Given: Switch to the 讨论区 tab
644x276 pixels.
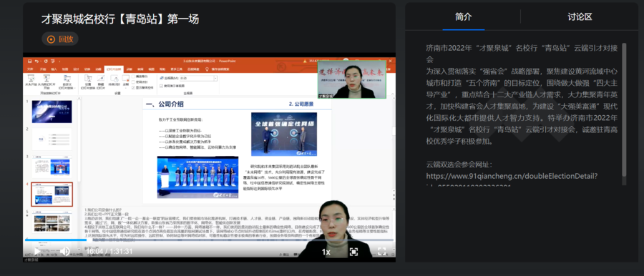Looking at the screenshot, I should (580, 17).
